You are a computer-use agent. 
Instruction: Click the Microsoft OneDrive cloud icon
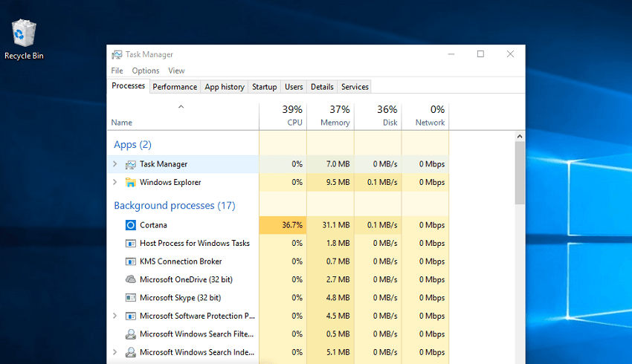[x=131, y=279]
